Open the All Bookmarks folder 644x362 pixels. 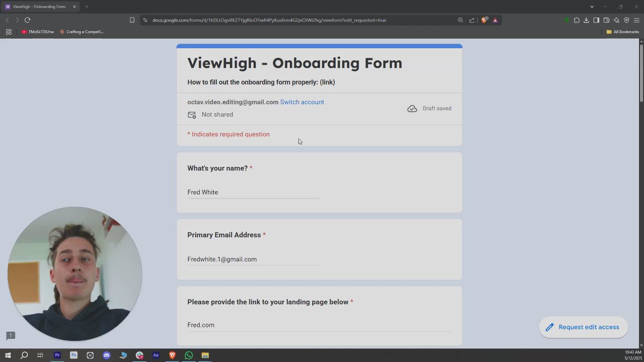coord(622,32)
